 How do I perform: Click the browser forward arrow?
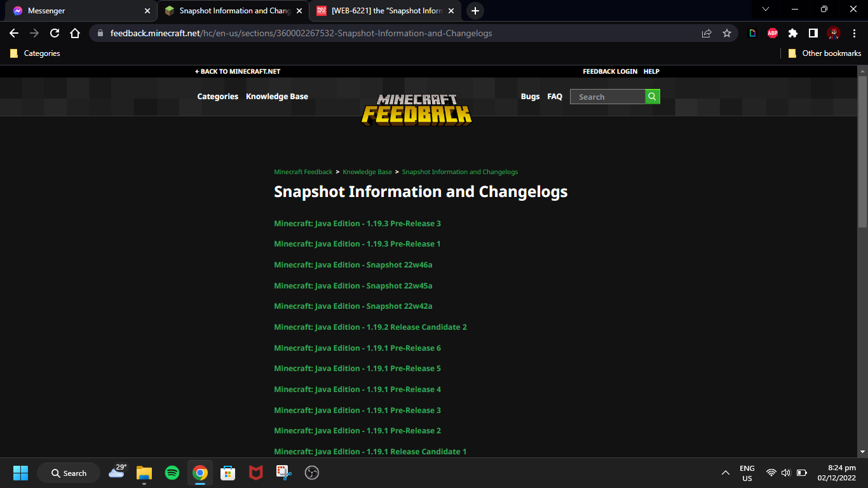click(34, 33)
